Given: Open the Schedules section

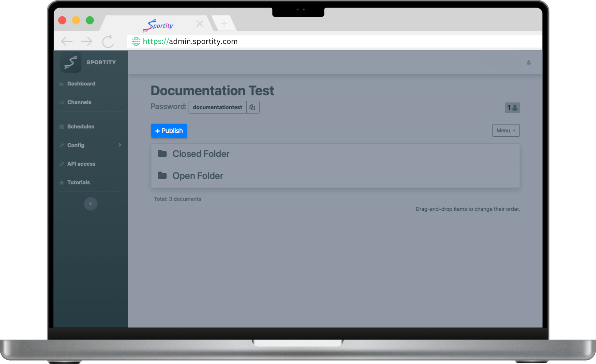Looking at the screenshot, I should tap(80, 126).
